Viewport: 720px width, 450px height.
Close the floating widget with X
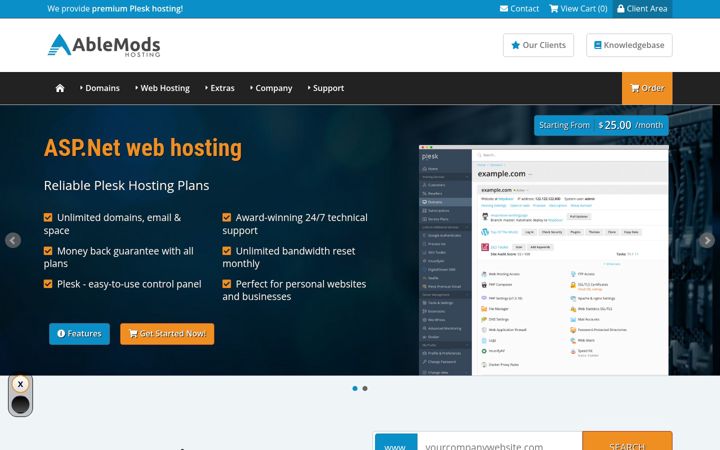tap(20, 384)
